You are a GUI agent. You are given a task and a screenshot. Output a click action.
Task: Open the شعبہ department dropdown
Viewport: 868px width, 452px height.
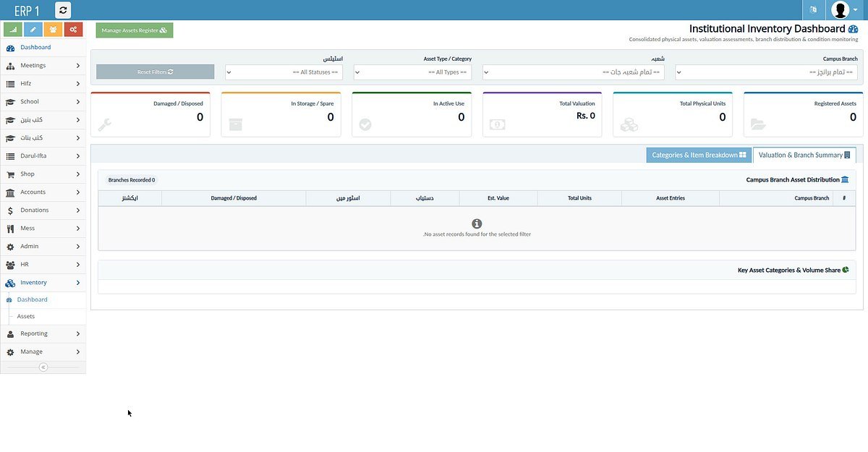(x=574, y=72)
